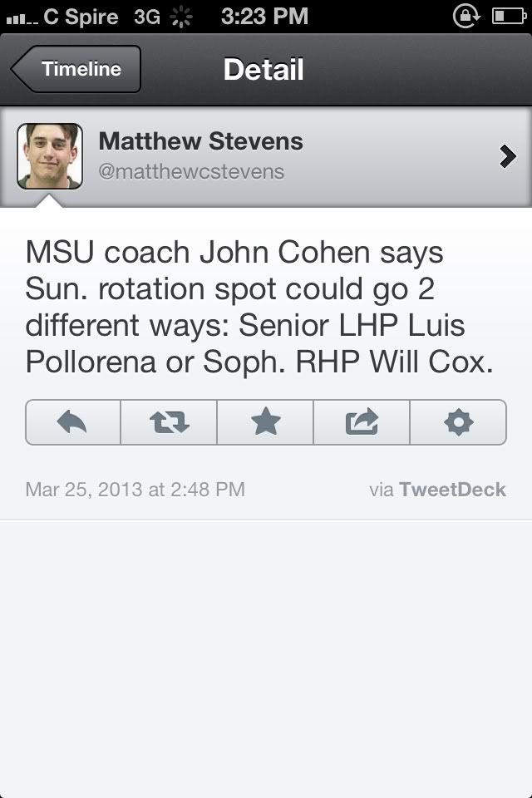532x798 pixels.
Task: Tap the rotation lock status icon
Action: 466,16
